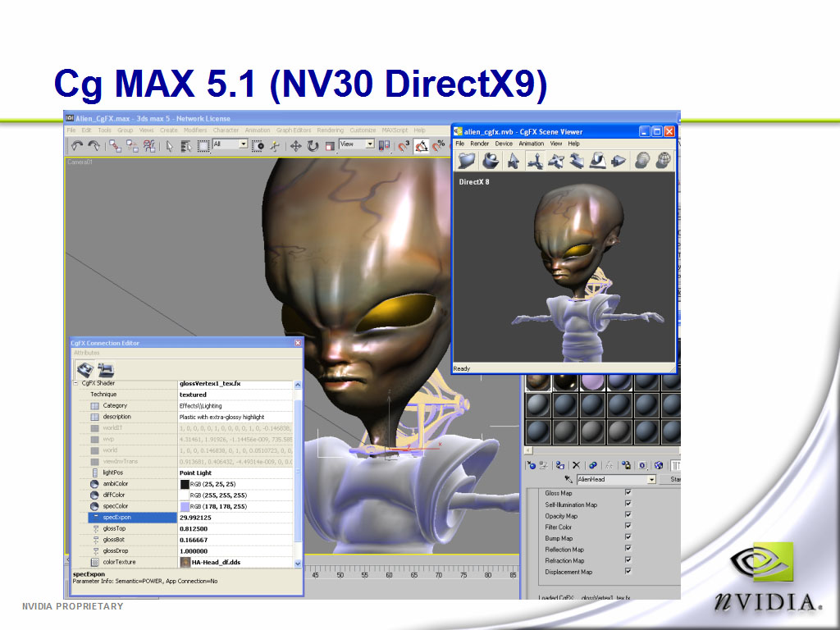
Task: Open the Modifiers menu in 3ds max
Action: tap(195, 130)
